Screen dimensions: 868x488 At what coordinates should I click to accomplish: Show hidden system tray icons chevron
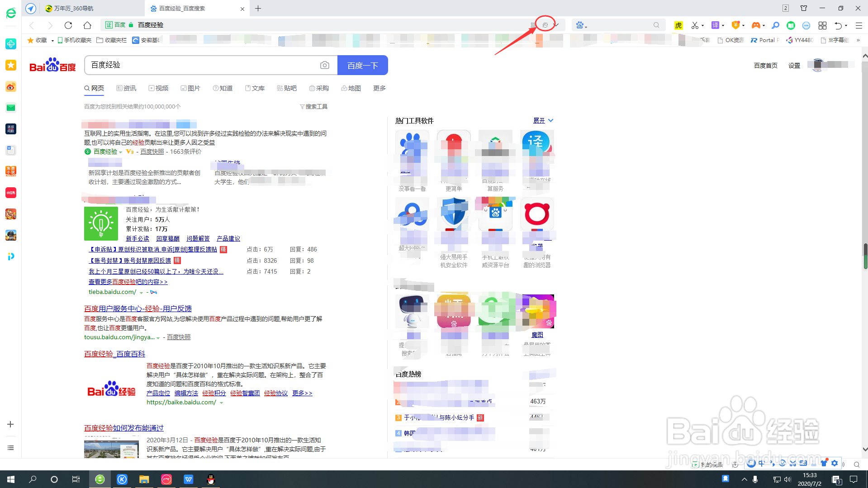pos(744,479)
